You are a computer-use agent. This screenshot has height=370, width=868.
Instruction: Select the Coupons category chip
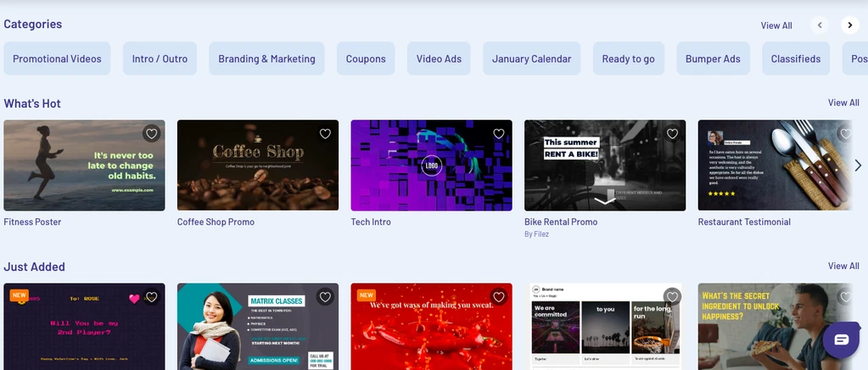pyautogui.click(x=366, y=59)
